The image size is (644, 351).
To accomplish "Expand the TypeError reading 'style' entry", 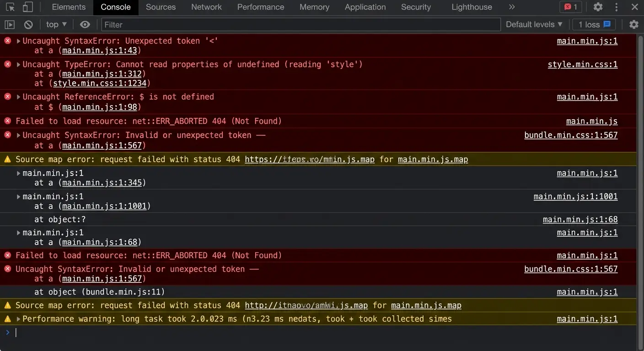I will (18, 64).
